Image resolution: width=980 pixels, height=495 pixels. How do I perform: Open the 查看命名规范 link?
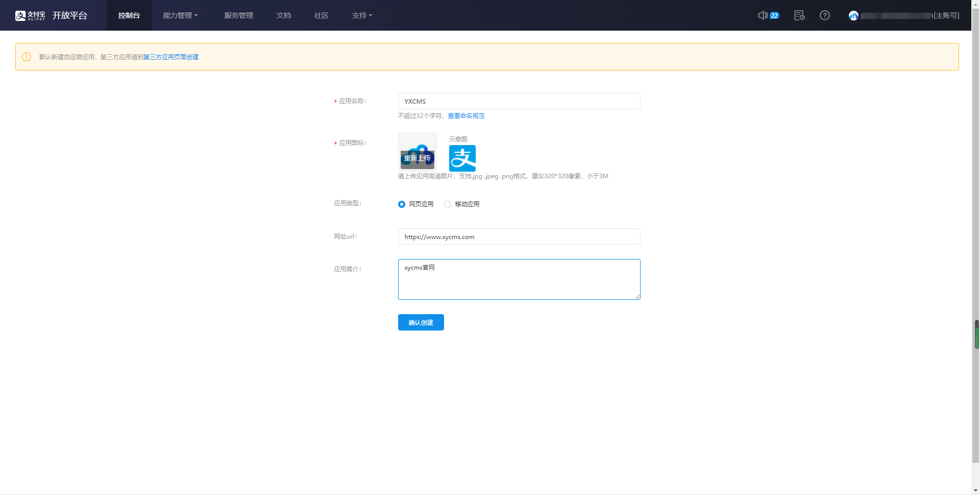(x=467, y=116)
